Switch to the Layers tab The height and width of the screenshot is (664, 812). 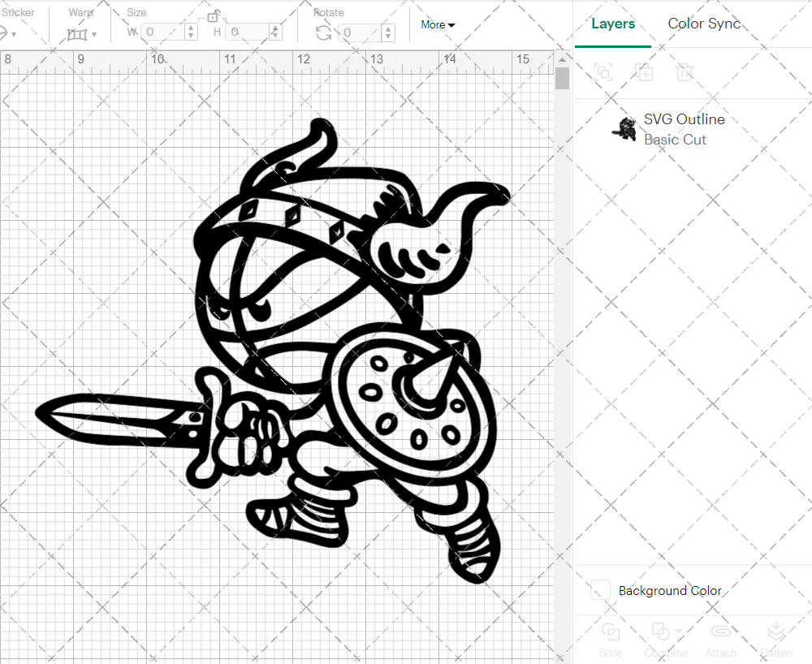pyautogui.click(x=613, y=24)
